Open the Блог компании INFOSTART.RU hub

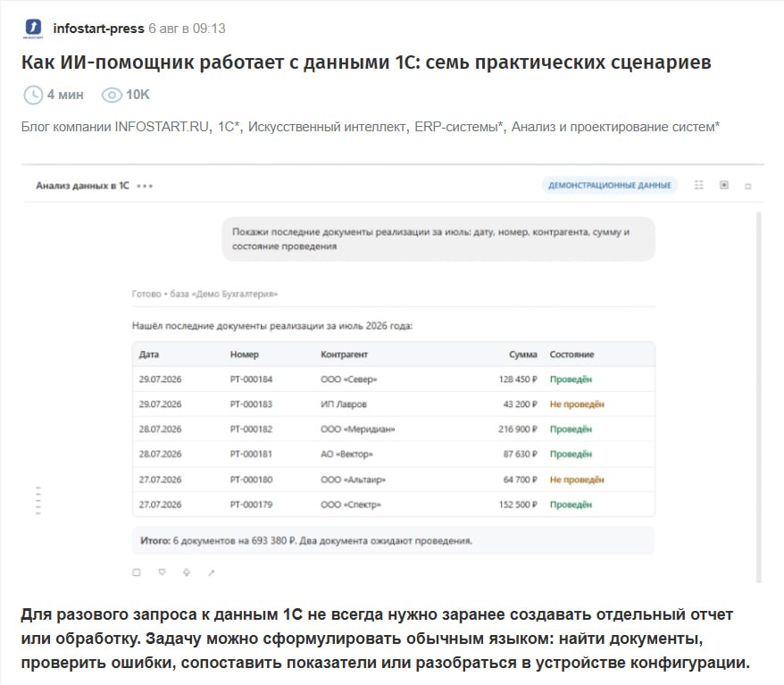click(x=114, y=127)
